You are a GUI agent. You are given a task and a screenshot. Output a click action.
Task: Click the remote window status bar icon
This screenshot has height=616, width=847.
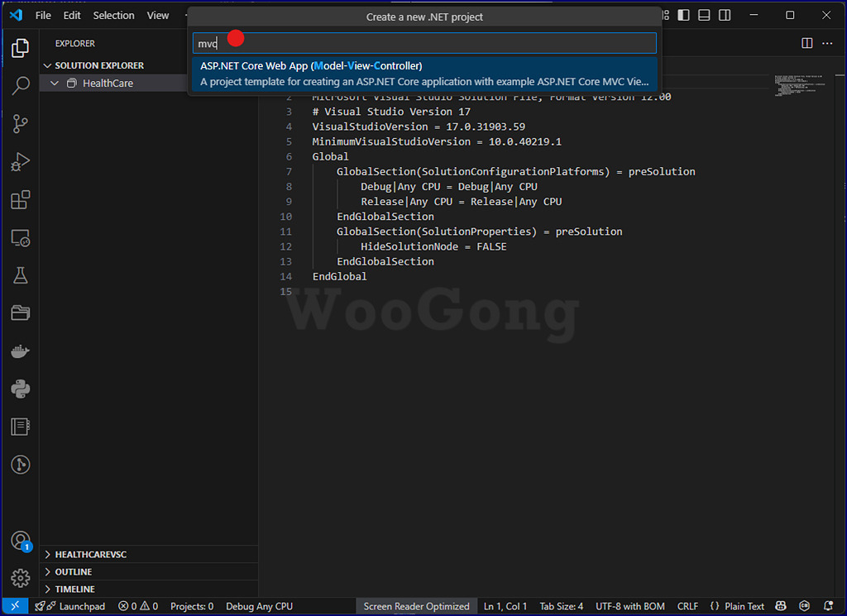pos(15,606)
